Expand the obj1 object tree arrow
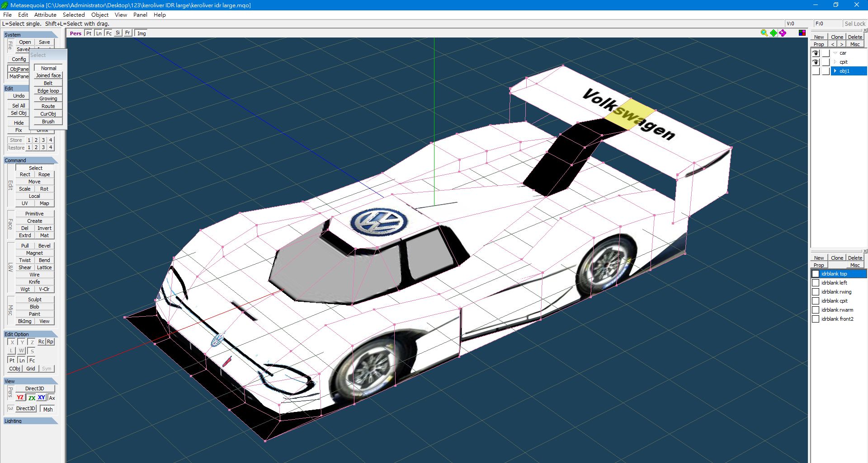The image size is (868, 463). (835, 71)
